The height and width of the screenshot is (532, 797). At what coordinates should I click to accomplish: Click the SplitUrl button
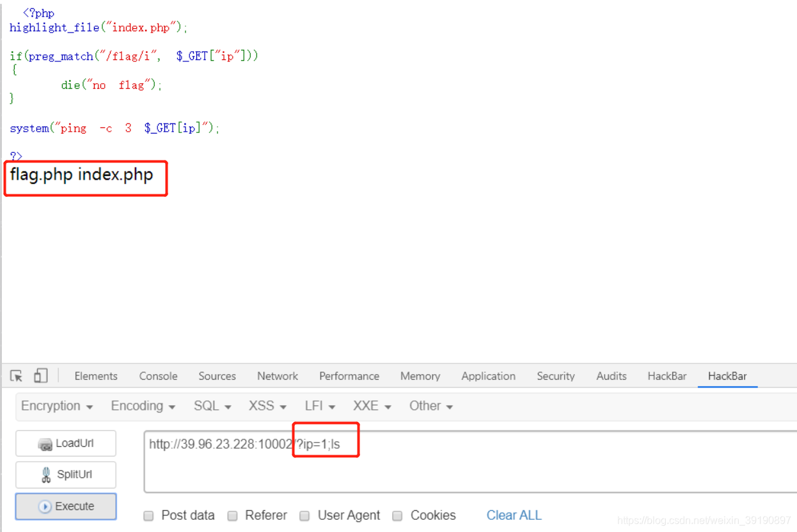coord(66,474)
